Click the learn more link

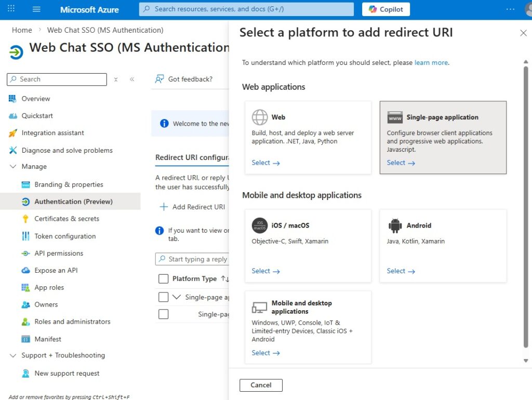tap(431, 63)
